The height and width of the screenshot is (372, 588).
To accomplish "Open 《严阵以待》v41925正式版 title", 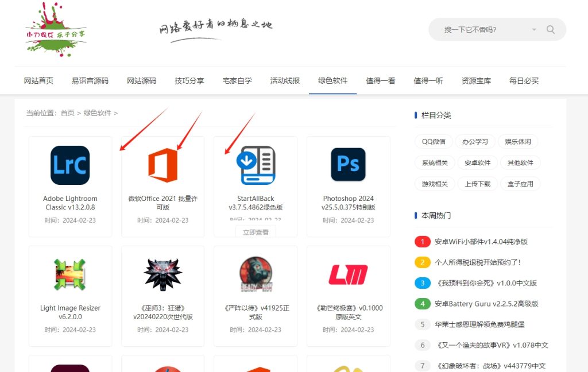I will tap(256, 312).
